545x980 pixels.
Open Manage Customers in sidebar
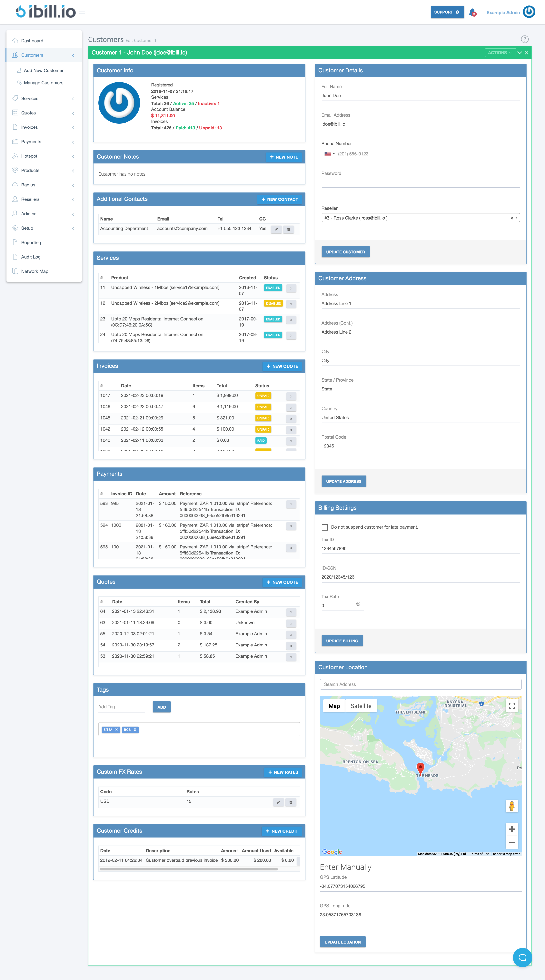[43, 83]
